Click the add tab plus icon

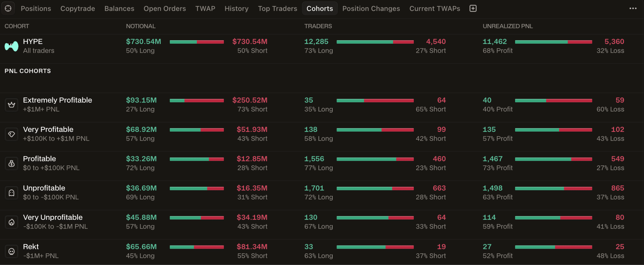(473, 8)
